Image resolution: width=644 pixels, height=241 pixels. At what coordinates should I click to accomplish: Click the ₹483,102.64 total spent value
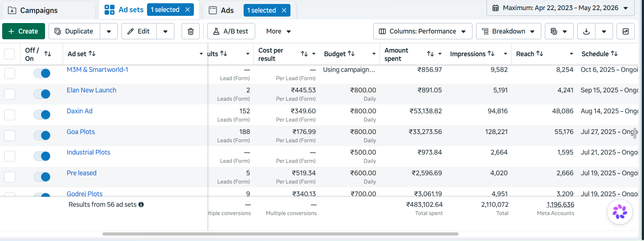425,205
